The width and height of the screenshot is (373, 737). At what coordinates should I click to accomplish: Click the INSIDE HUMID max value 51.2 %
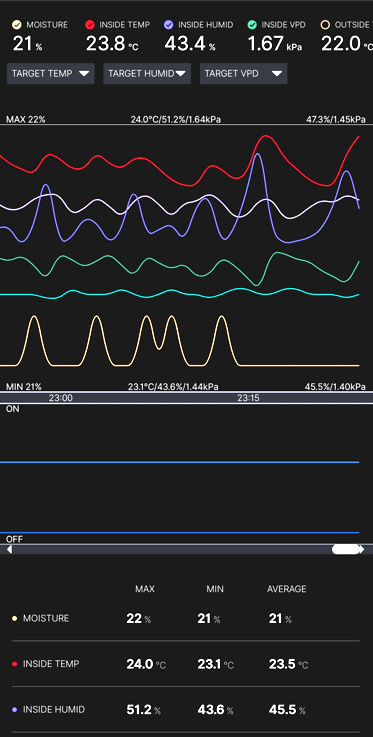pyautogui.click(x=143, y=710)
